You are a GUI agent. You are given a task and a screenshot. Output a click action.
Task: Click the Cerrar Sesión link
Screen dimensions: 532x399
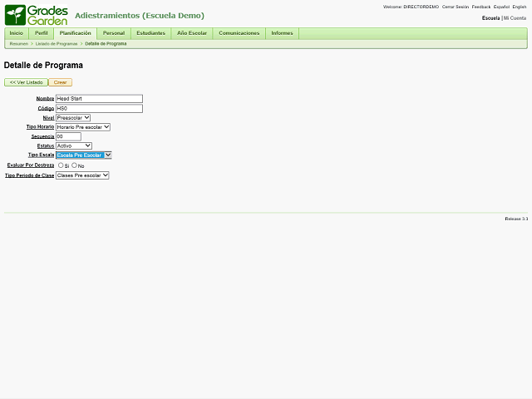pyautogui.click(x=455, y=7)
